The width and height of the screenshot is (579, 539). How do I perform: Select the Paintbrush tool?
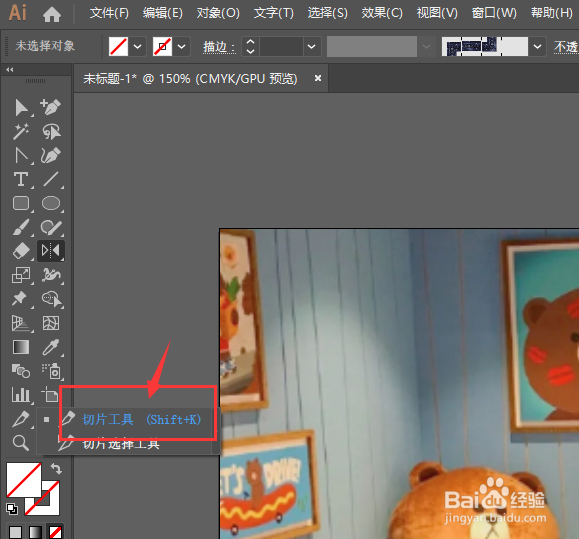click(x=21, y=227)
